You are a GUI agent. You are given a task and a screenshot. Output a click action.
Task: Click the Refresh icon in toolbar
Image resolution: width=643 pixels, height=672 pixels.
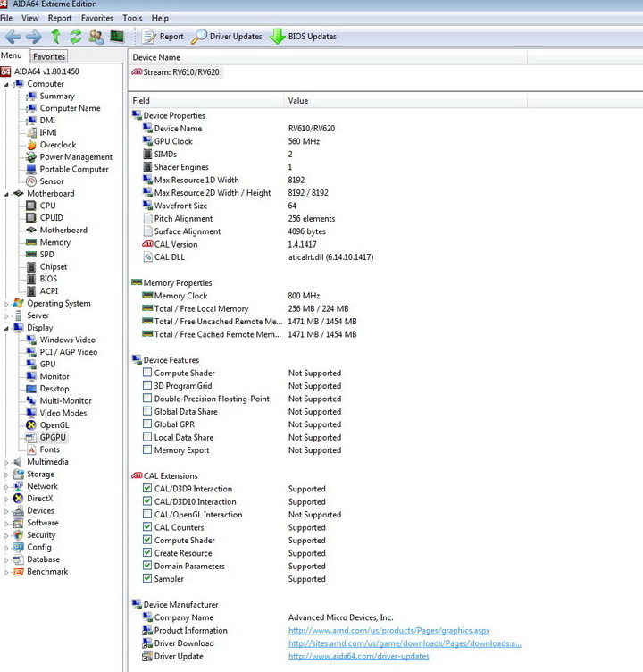(76, 37)
